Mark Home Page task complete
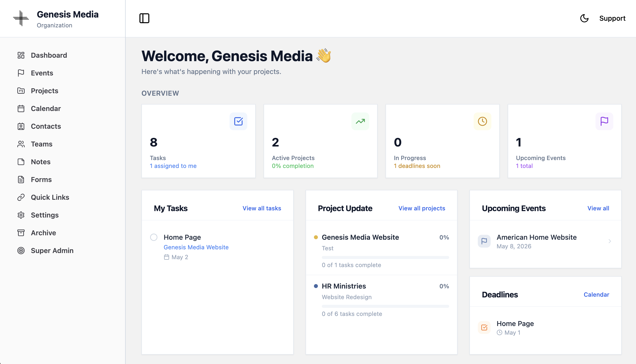636x364 pixels. (x=154, y=237)
